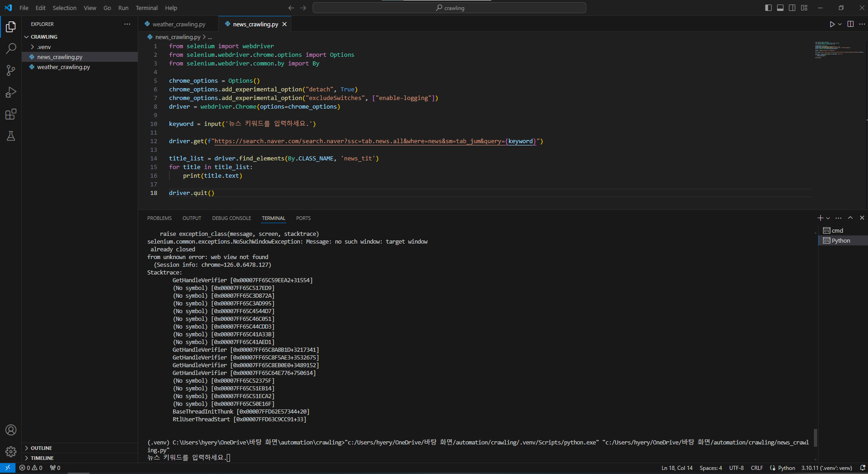Image resolution: width=868 pixels, height=474 pixels.
Task: Open Run and Debug view
Action: [11, 92]
